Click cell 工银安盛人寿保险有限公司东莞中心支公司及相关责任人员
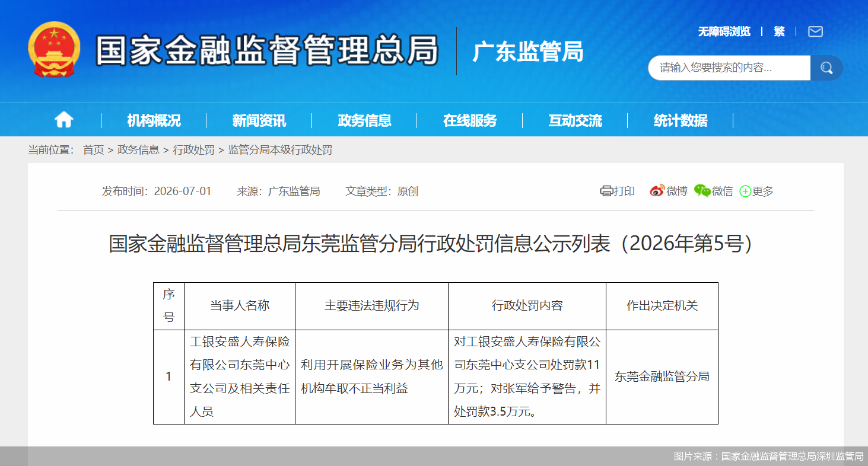The height and width of the screenshot is (466, 868). click(x=240, y=376)
